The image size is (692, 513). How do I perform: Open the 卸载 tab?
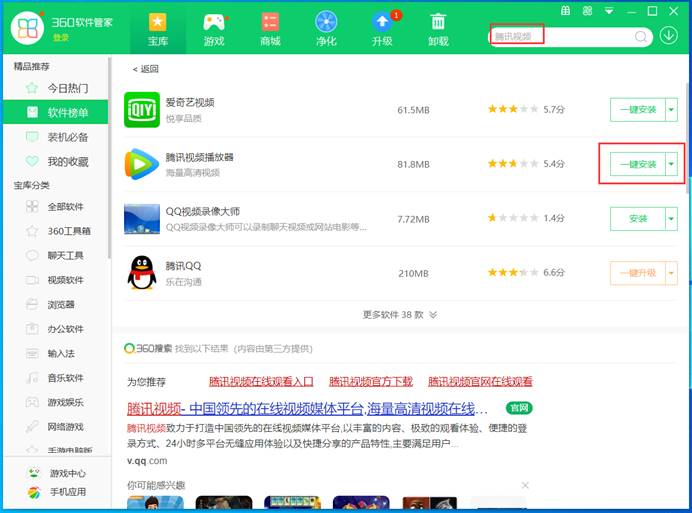pyautogui.click(x=438, y=29)
